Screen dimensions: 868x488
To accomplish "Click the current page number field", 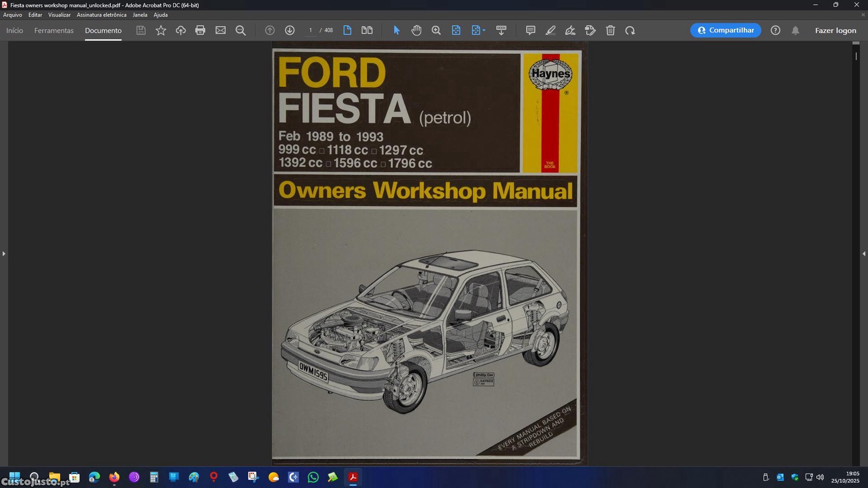I will (311, 30).
